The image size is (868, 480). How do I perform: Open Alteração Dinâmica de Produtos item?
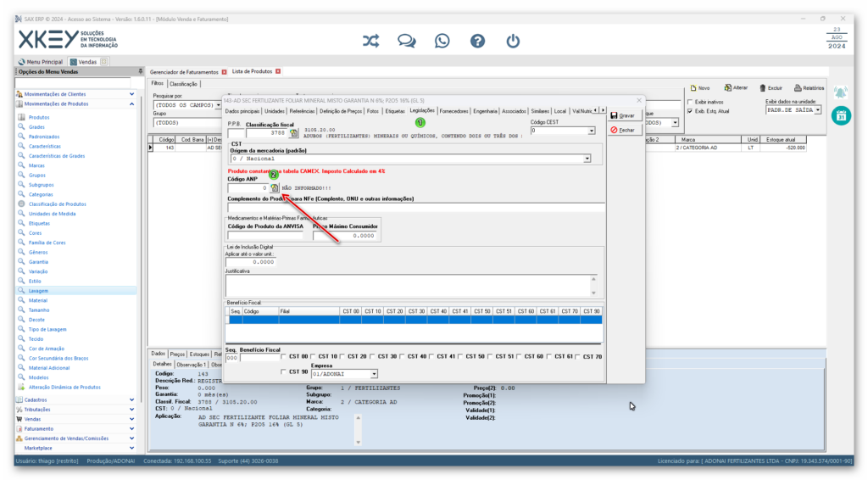[x=64, y=388]
